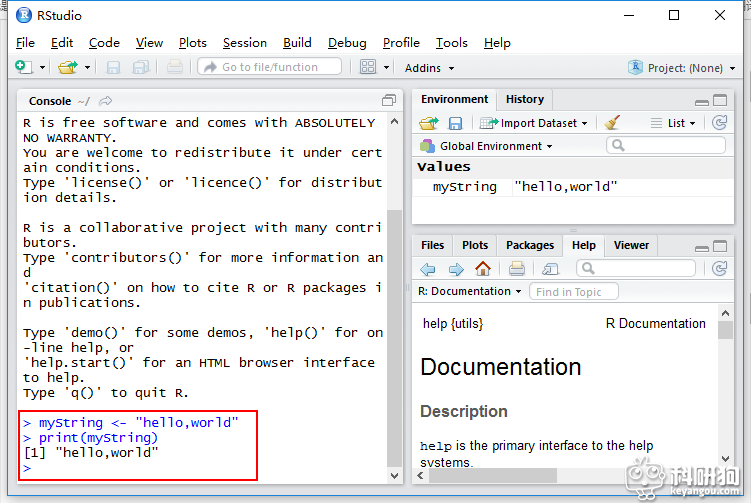Select the myString variable row
Image resolution: width=751 pixels, height=503 pixels.
(572, 187)
